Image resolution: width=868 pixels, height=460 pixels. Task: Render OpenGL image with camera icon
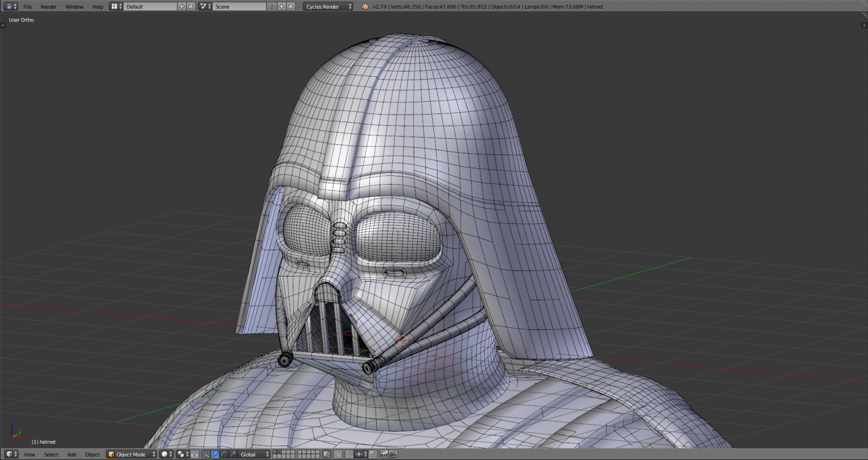coord(384,454)
